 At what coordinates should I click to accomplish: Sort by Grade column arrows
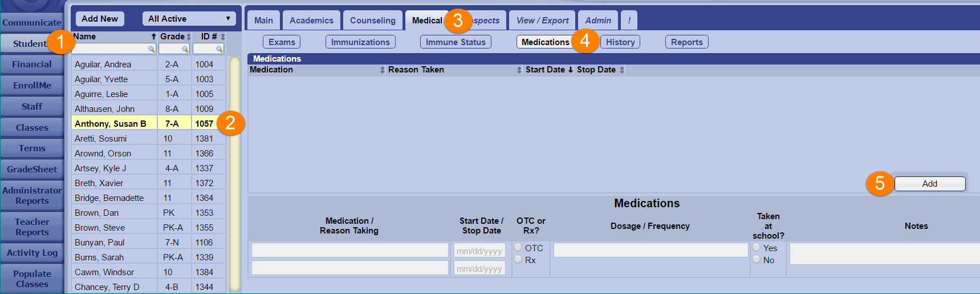pos(189,37)
